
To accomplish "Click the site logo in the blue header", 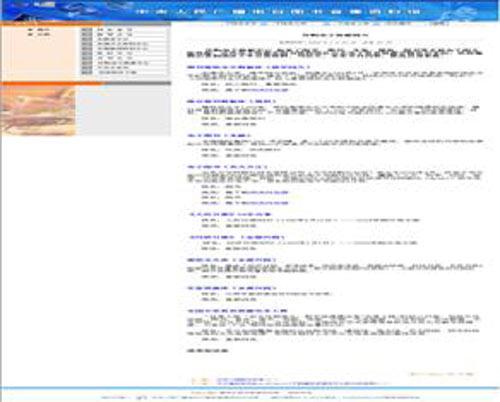I will [44, 5].
